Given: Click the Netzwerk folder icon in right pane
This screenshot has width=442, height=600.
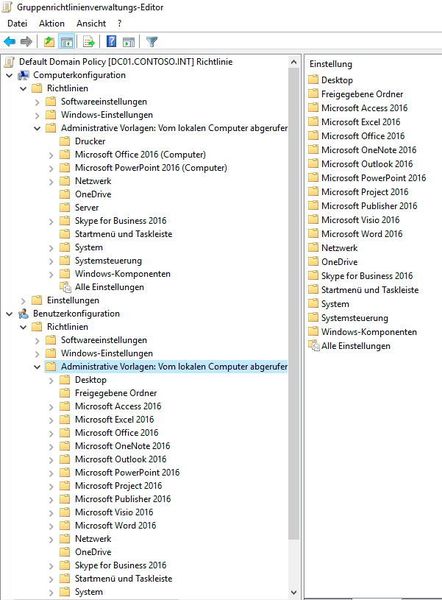Looking at the screenshot, I should point(313,248).
